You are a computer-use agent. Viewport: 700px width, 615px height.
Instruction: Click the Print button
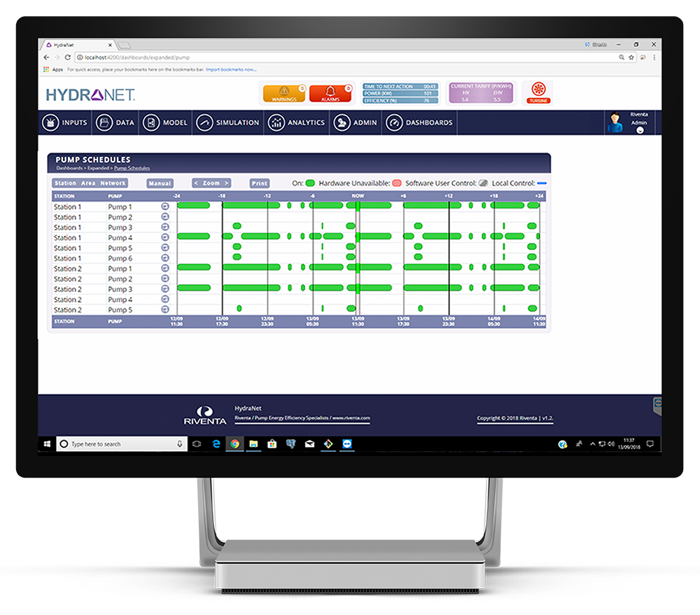click(260, 183)
